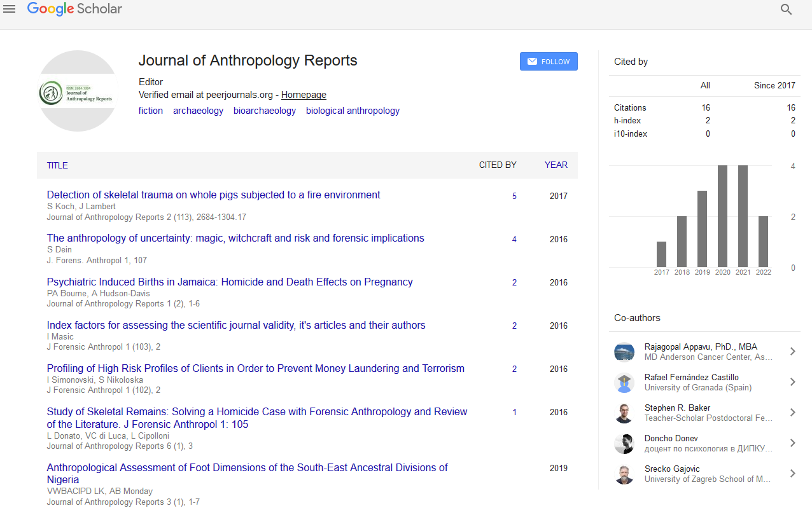View 2 citations of Psychiatric Induced Births article

[514, 283]
